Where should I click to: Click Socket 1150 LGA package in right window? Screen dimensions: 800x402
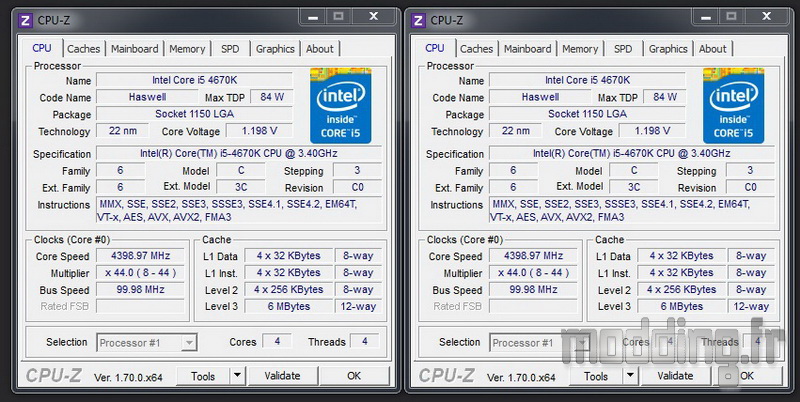pyautogui.click(x=587, y=114)
